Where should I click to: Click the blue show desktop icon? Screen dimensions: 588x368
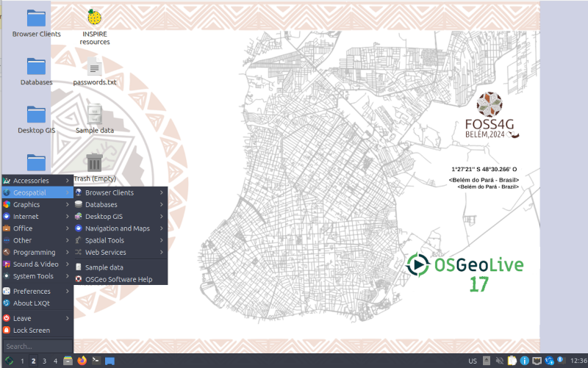point(110,361)
